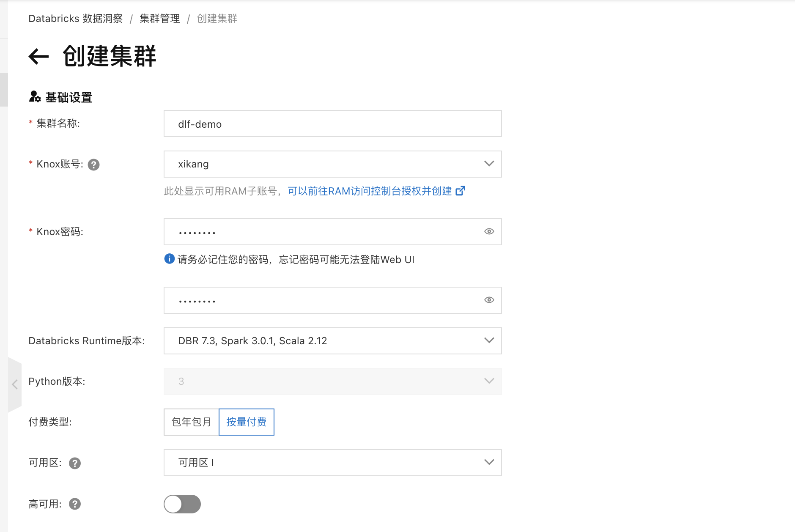Click the 集群名称 input with dlf-demo
795x532 pixels.
coord(333,123)
